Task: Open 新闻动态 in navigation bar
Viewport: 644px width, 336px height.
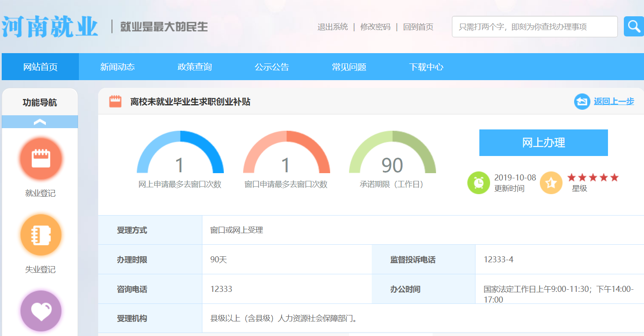Action: [117, 67]
